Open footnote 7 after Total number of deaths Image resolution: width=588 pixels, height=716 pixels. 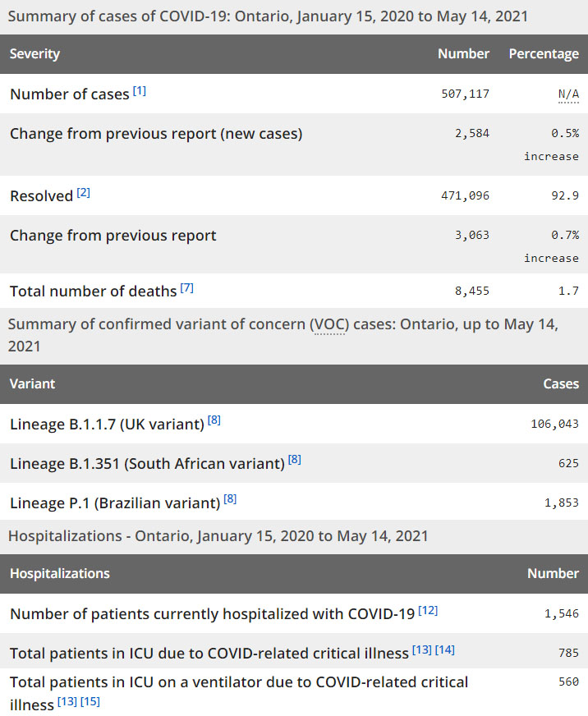pyautogui.click(x=187, y=287)
